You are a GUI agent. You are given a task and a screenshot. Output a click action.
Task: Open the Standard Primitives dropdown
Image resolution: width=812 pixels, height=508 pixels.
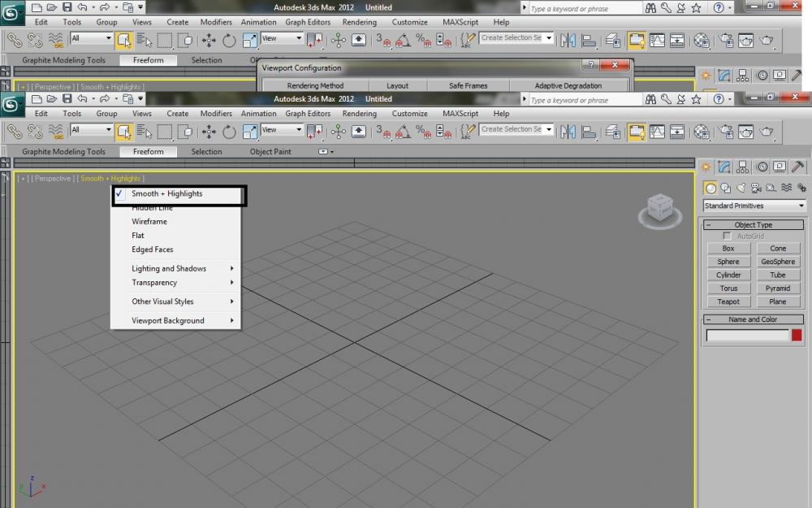point(754,206)
